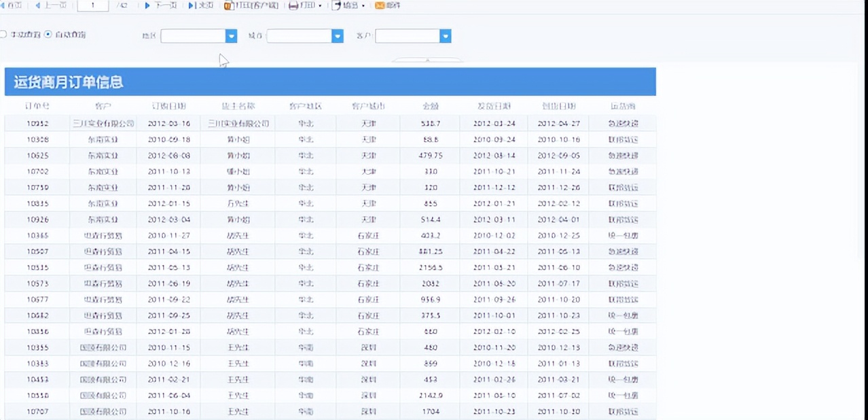Click the 到货日期 column header
This screenshot has width=868, height=420.
coord(558,107)
